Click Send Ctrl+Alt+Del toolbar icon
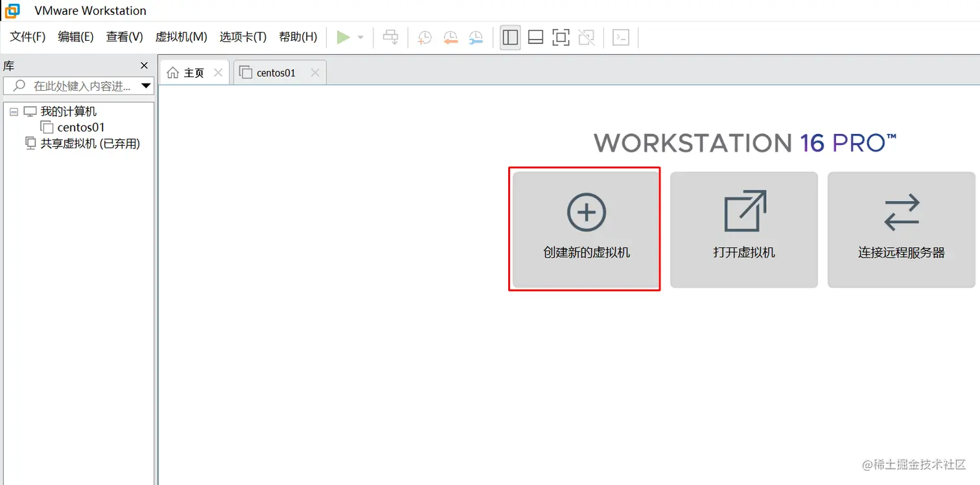Viewport: 980px width, 485px height. click(390, 38)
